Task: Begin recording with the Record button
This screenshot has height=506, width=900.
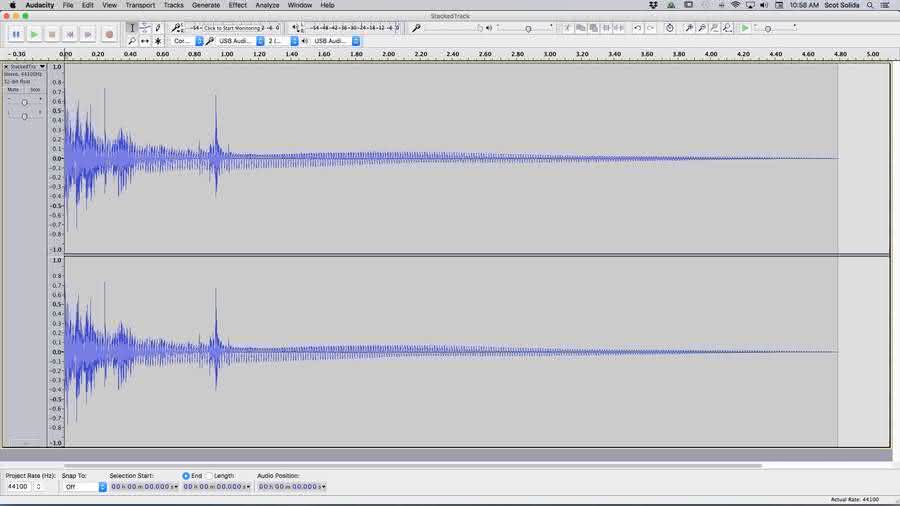Action: (x=109, y=34)
